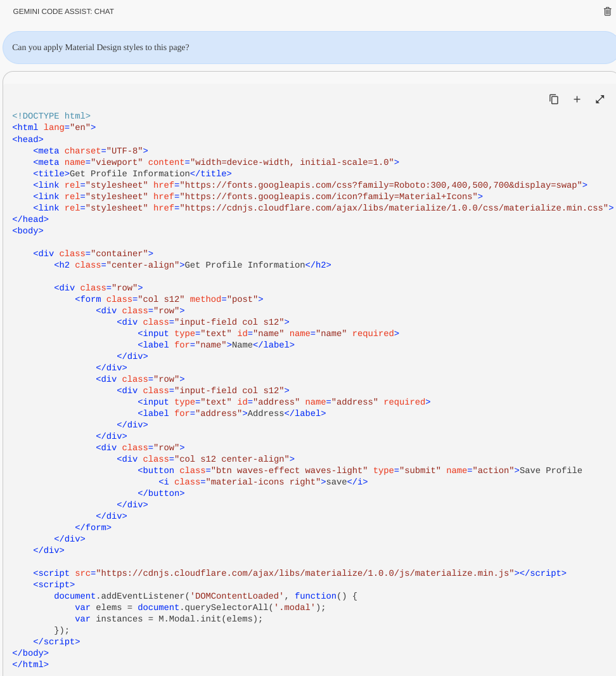Select the Save Profile button markup text
616x676 pixels.
[358, 470]
